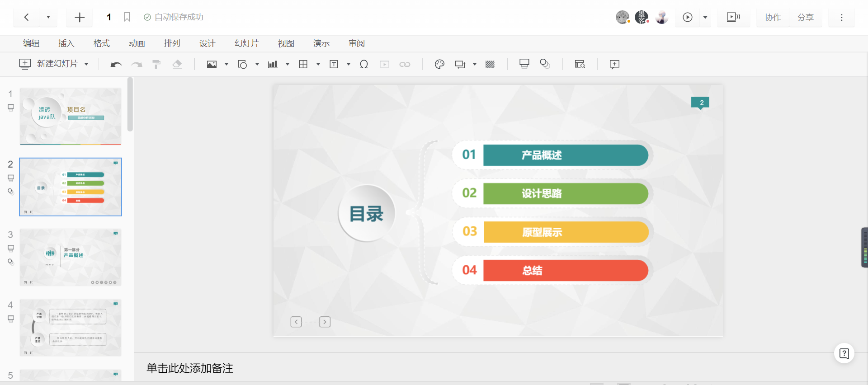Redo the last undone action
The width and height of the screenshot is (868, 385).
137,65
